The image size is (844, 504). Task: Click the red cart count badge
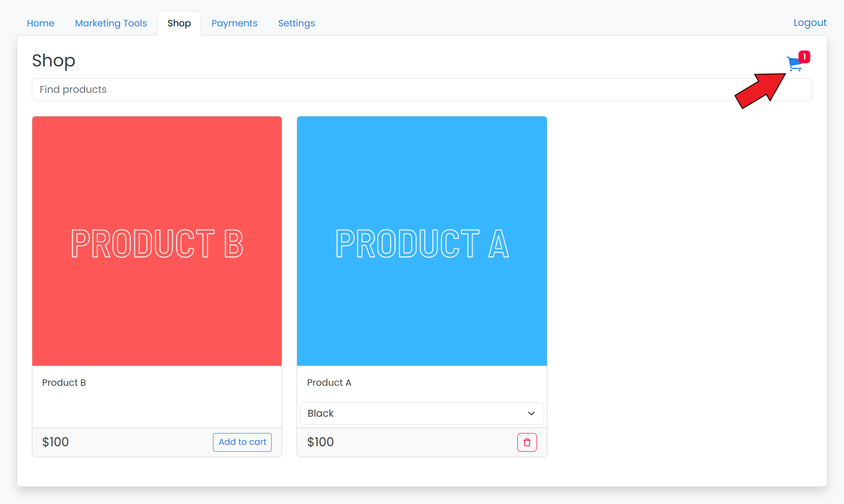[x=804, y=57]
